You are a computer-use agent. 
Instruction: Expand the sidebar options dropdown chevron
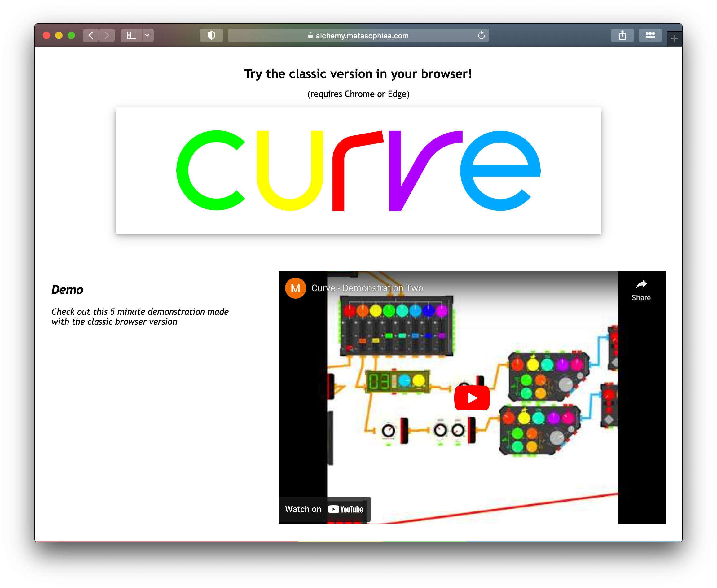[x=147, y=35]
